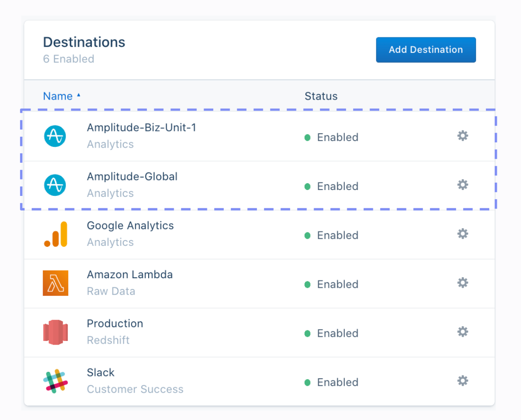Open settings gear for Slack
The height and width of the screenshot is (420, 521).
coord(463,381)
